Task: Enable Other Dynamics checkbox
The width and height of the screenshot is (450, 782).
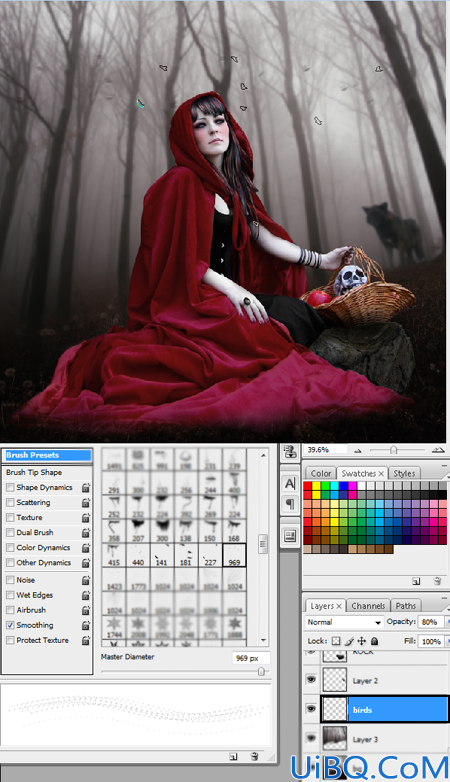Action: tap(10, 562)
